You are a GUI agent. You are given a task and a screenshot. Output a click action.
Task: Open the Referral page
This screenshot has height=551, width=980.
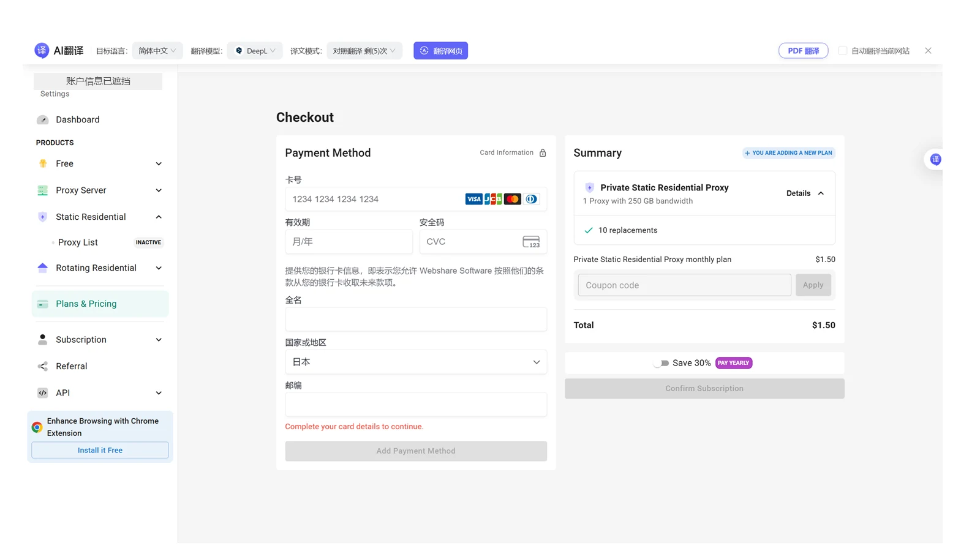pyautogui.click(x=71, y=366)
